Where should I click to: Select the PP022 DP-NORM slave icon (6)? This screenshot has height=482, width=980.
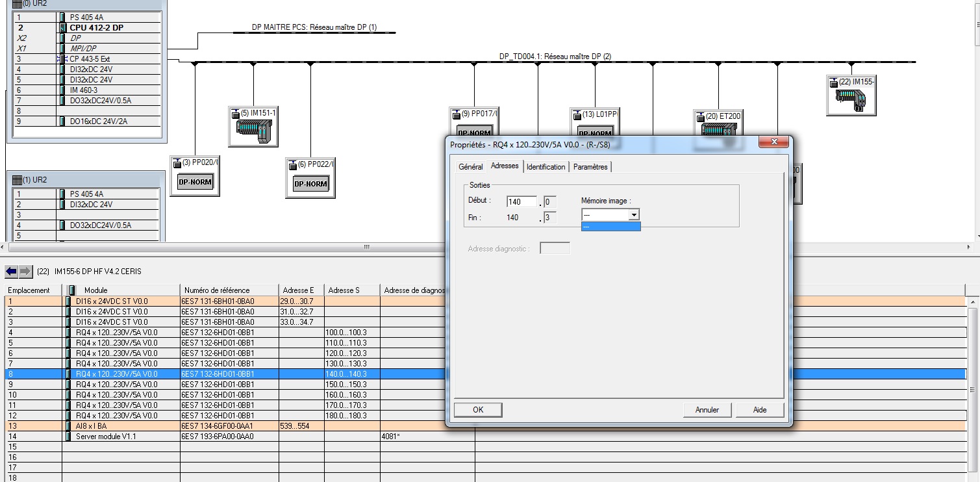coord(310,183)
